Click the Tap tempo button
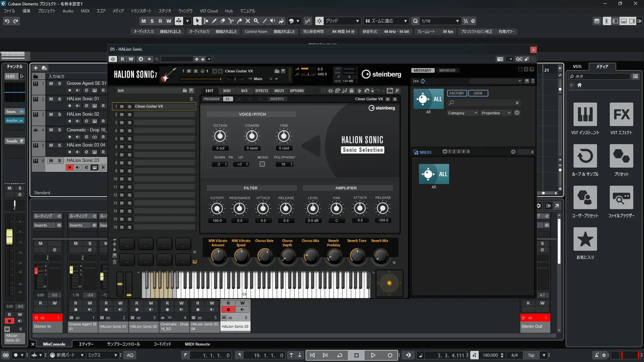 pos(531,355)
